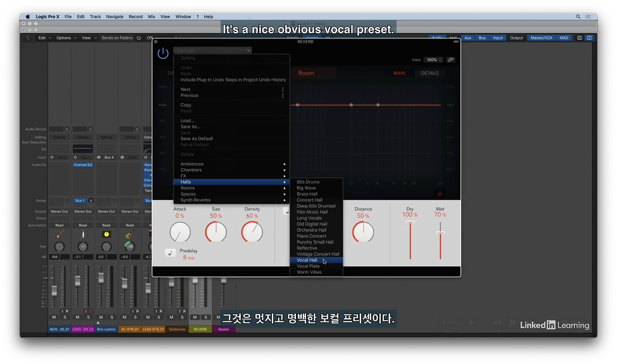Expand the Chambers preset submenu
The image size is (617, 364).
[x=232, y=170]
